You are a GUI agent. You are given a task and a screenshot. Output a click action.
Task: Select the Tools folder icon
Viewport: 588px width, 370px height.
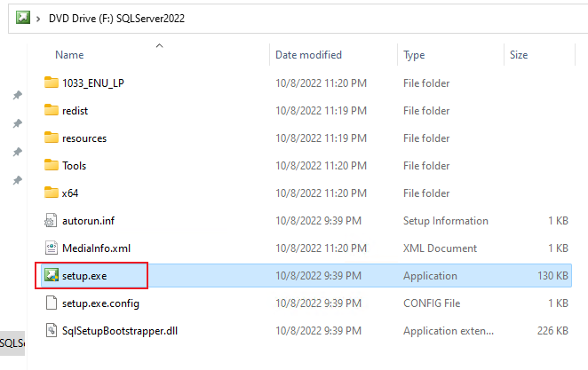[x=51, y=165]
